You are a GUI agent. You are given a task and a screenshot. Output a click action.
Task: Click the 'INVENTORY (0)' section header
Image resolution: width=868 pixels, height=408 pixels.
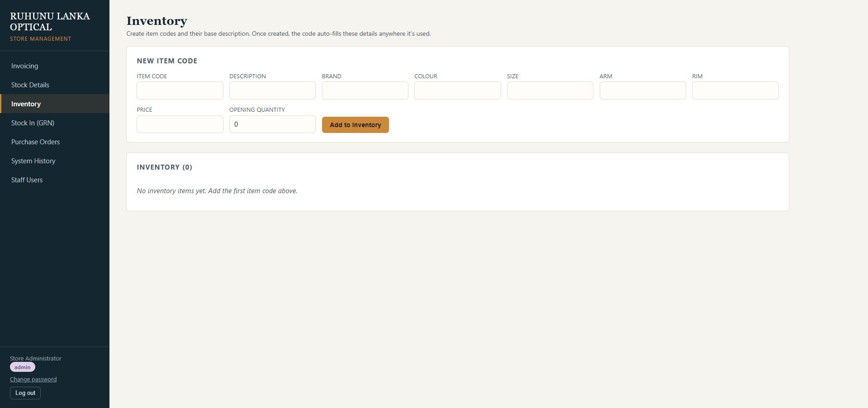tap(165, 167)
